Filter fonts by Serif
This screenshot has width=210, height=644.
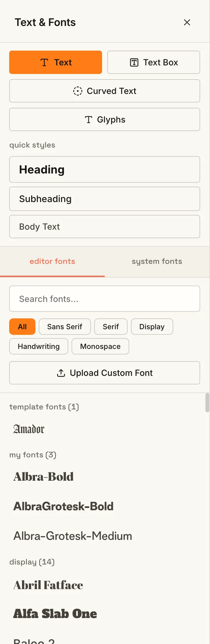(x=111, y=327)
